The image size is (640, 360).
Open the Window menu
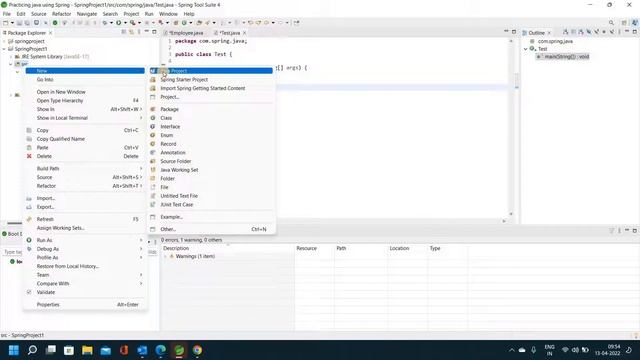click(168, 14)
